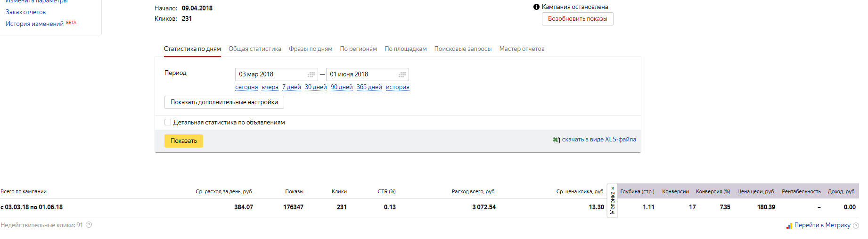
Task: Click Ср. цена клика, руб. header
Action: tap(580, 191)
